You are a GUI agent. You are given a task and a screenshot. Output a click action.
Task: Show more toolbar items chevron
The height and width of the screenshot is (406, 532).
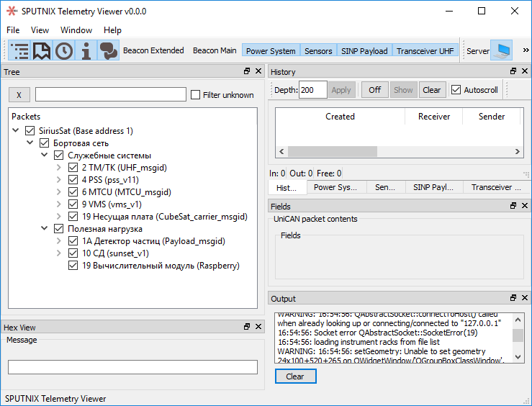[x=526, y=50]
